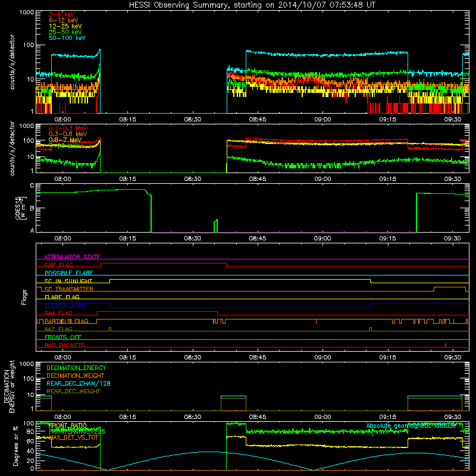Viewport: 476px width, 476px height.
Task: Click the DECIMATION ENERGY or weight axis title
Action: click(x=9, y=386)
